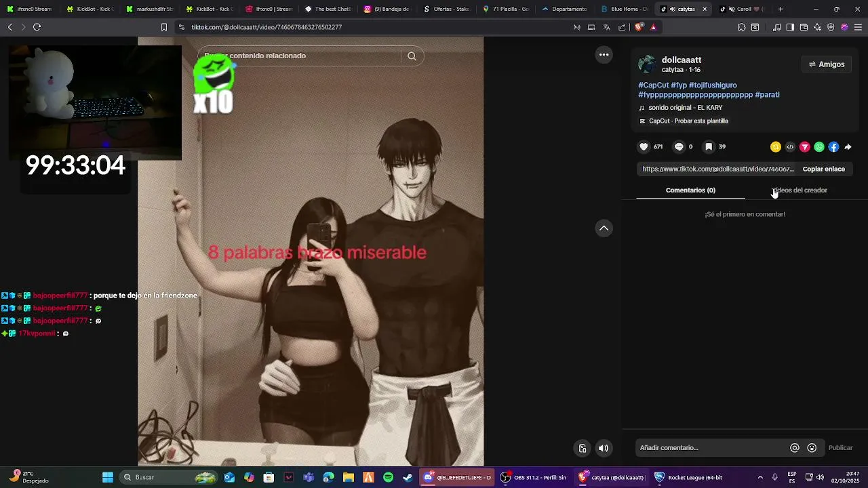Click the Amigos follow button
Image resolution: width=868 pixels, height=488 pixels.
827,64
